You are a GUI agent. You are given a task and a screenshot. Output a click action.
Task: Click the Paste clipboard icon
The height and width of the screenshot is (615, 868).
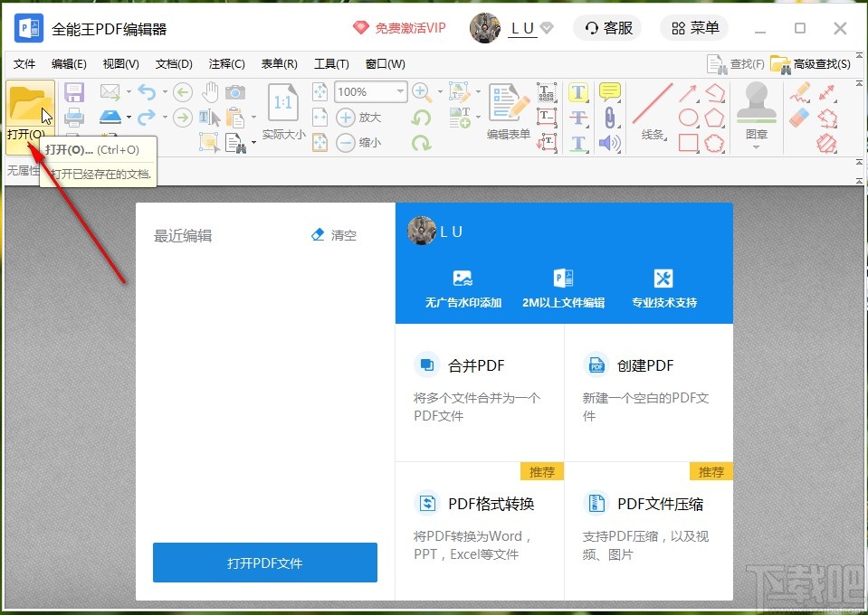235,118
